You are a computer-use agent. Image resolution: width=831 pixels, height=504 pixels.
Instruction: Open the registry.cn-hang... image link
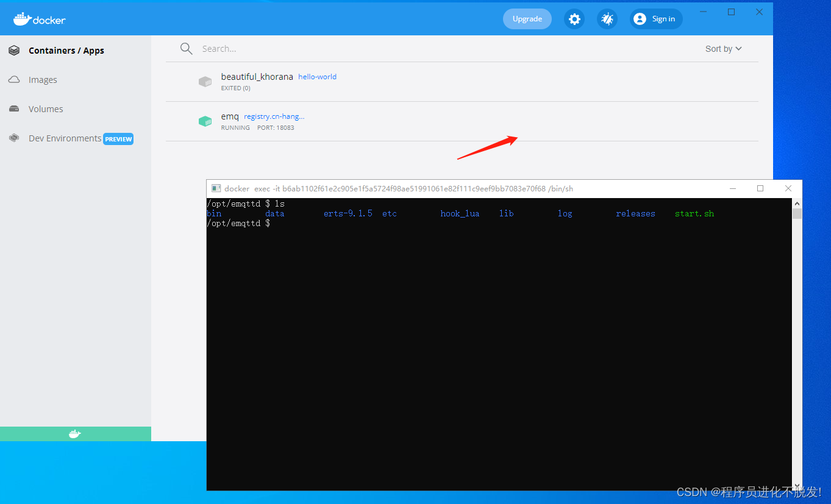coord(274,116)
